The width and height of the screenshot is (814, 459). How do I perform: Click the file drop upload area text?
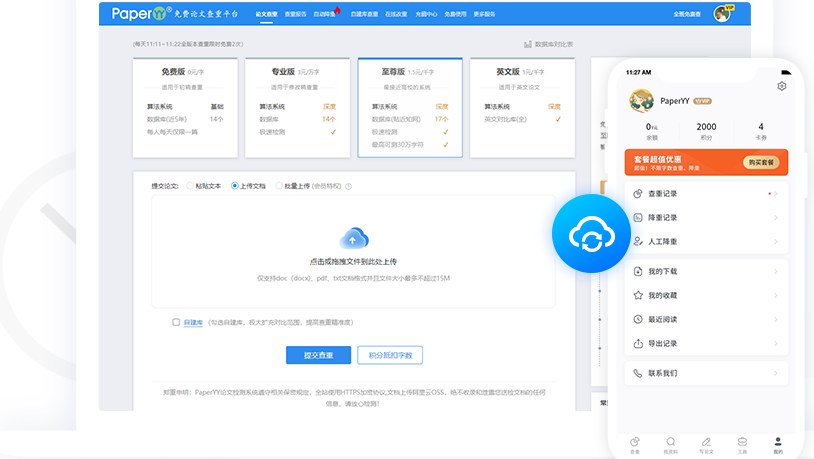pyautogui.click(x=354, y=262)
